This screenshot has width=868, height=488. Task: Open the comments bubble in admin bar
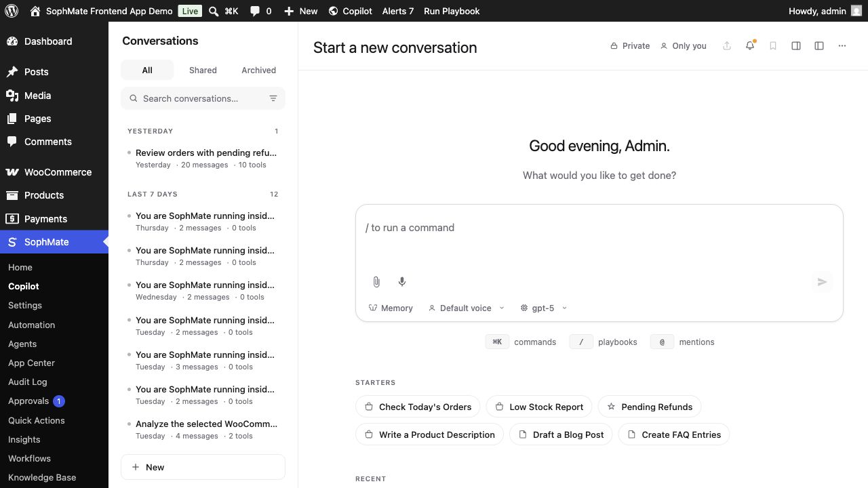tap(260, 11)
